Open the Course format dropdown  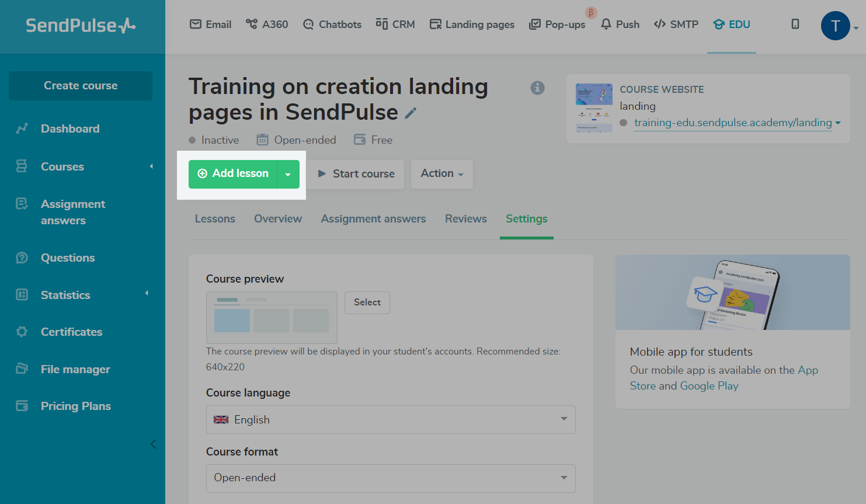(x=390, y=478)
